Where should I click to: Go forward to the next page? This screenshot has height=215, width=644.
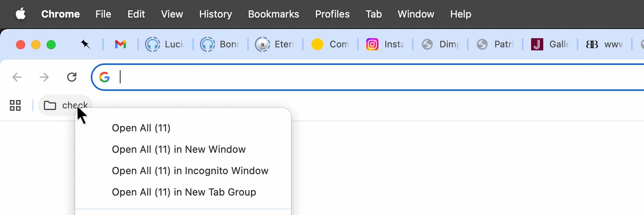[44, 77]
